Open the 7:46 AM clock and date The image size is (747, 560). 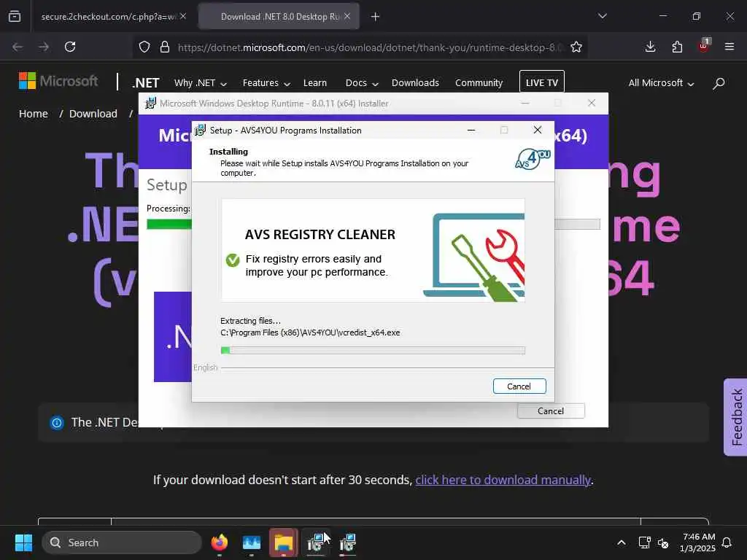(x=698, y=542)
